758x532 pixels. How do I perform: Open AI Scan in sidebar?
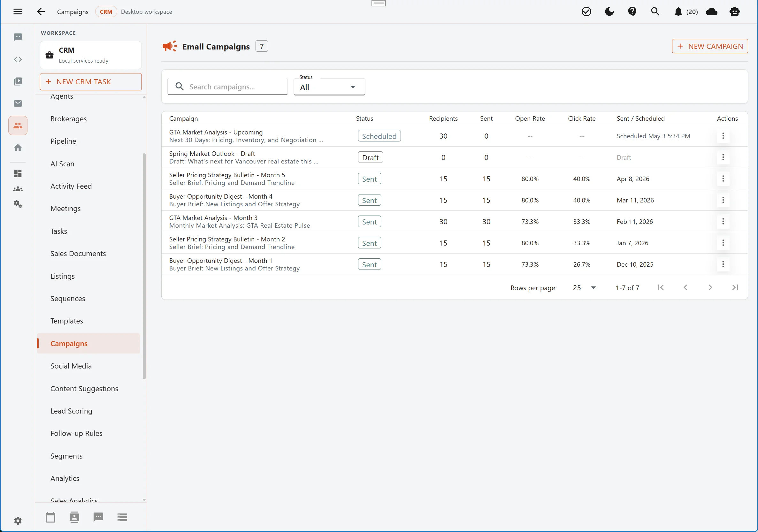coord(88,164)
